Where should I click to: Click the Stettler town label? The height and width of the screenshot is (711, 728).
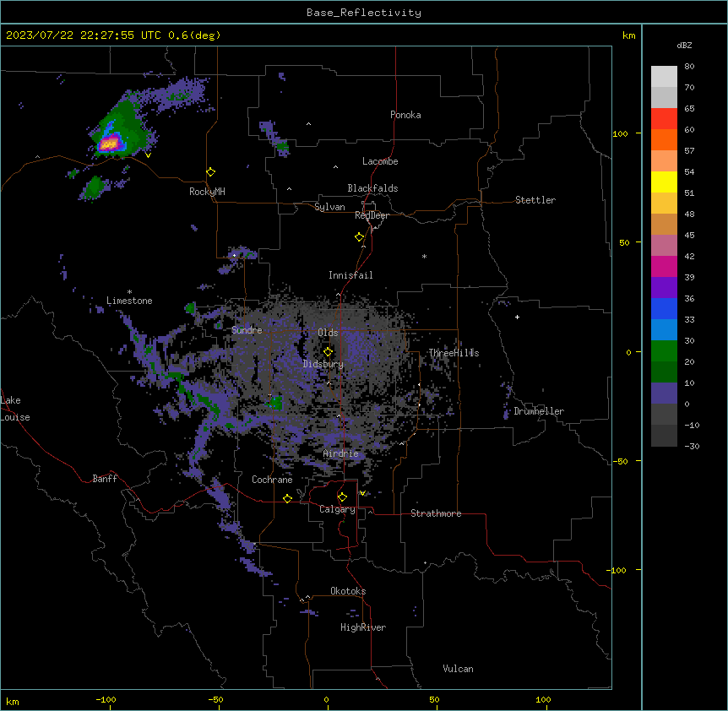point(535,200)
